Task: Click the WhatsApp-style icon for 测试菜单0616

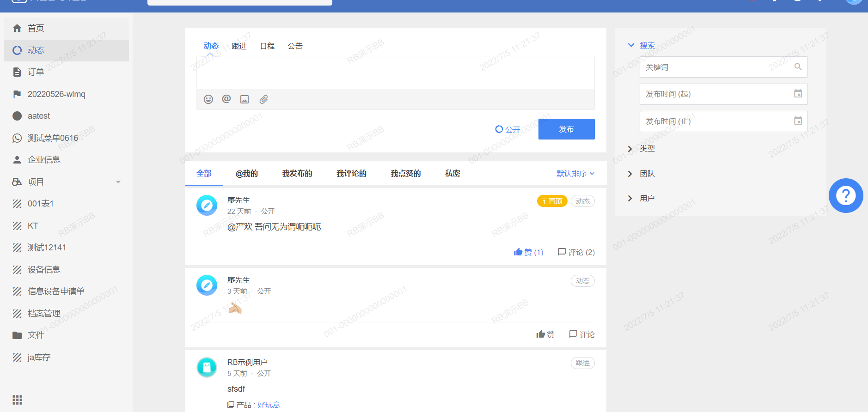Action: [17, 138]
